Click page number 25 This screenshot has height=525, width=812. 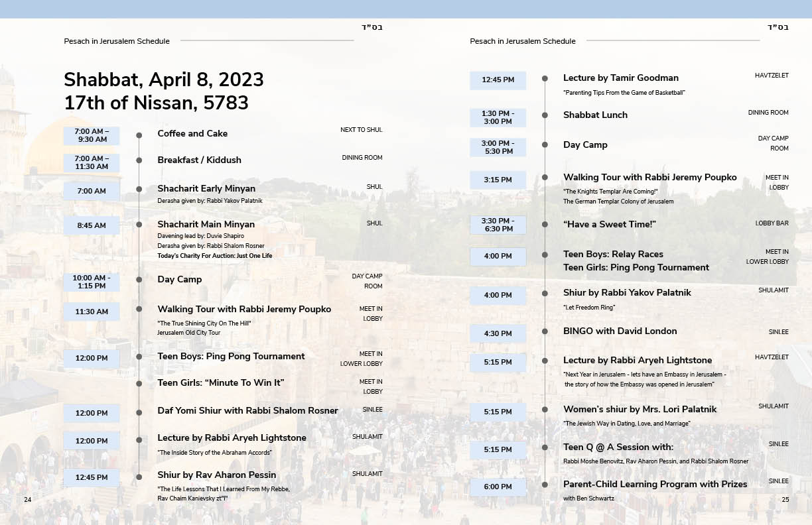pos(785,500)
